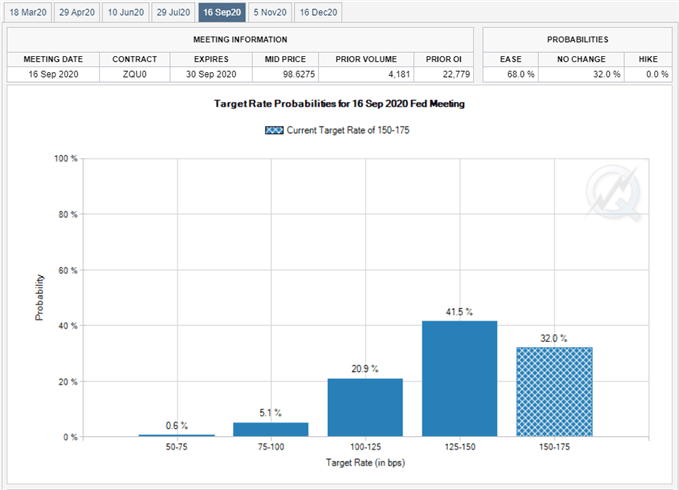Click the chart title text
679x490 pixels.
coord(339,104)
